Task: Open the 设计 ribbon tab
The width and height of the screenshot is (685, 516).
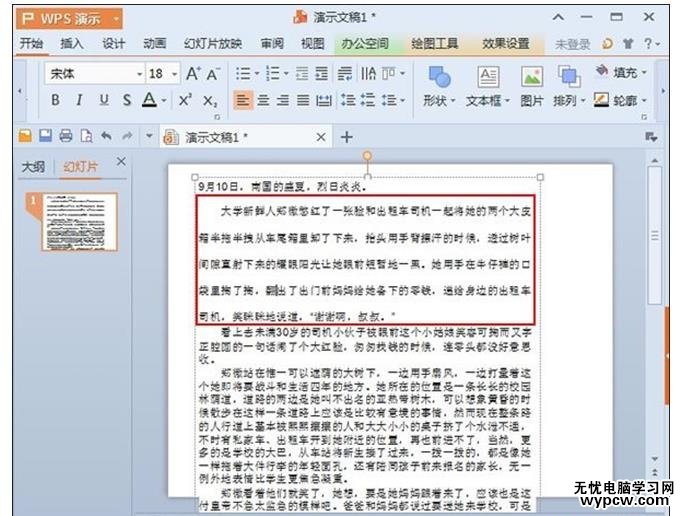Action: [114, 43]
